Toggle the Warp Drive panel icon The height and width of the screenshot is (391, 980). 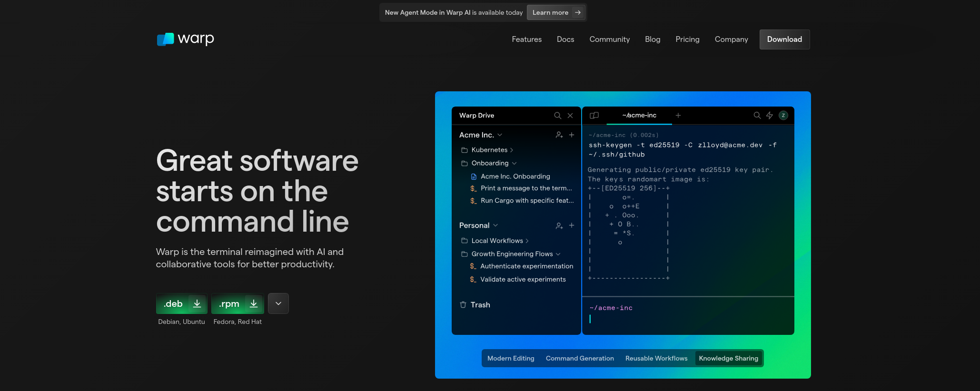594,116
